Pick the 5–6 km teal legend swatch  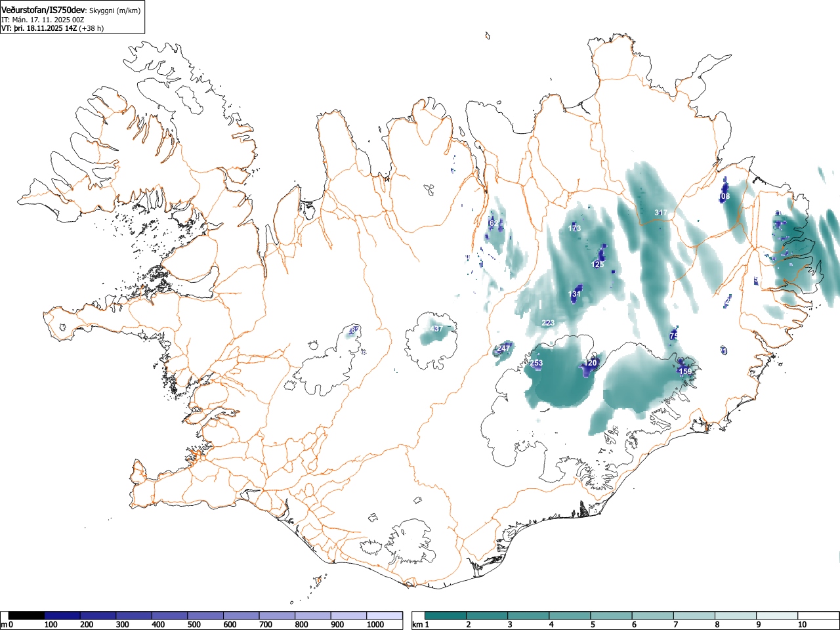click(x=612, y=616)
